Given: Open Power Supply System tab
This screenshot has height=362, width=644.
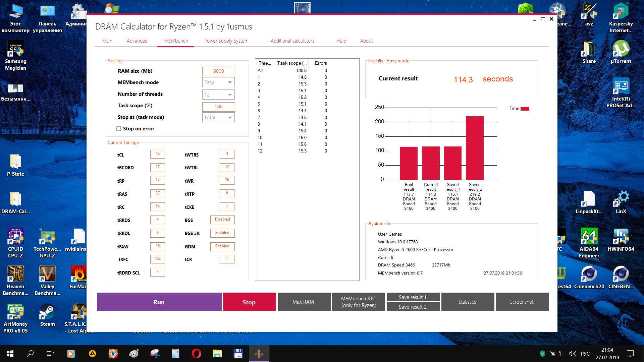Looking at the screenshot, I should tap(226, 41).
